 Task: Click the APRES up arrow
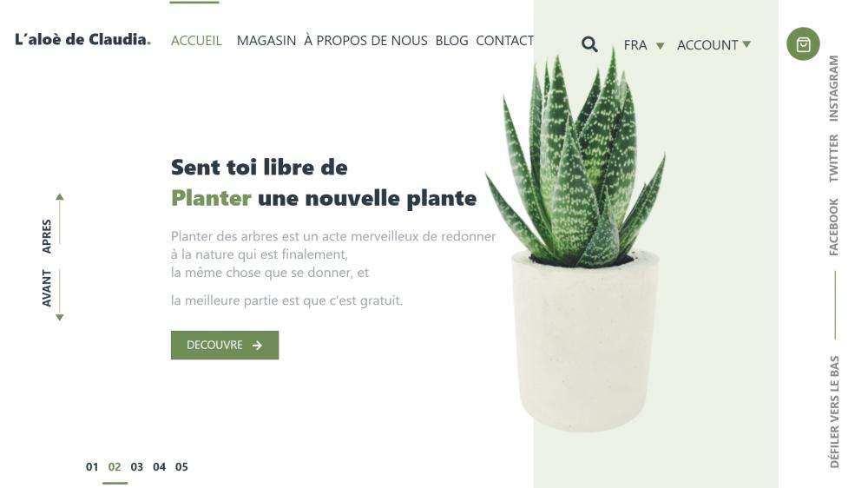tap(60, 196)
